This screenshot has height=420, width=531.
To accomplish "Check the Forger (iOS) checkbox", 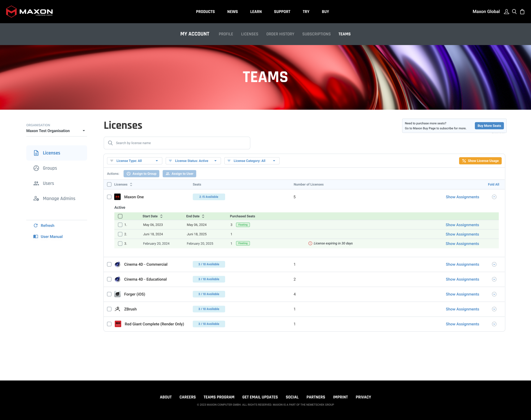I will pos(109,294).
